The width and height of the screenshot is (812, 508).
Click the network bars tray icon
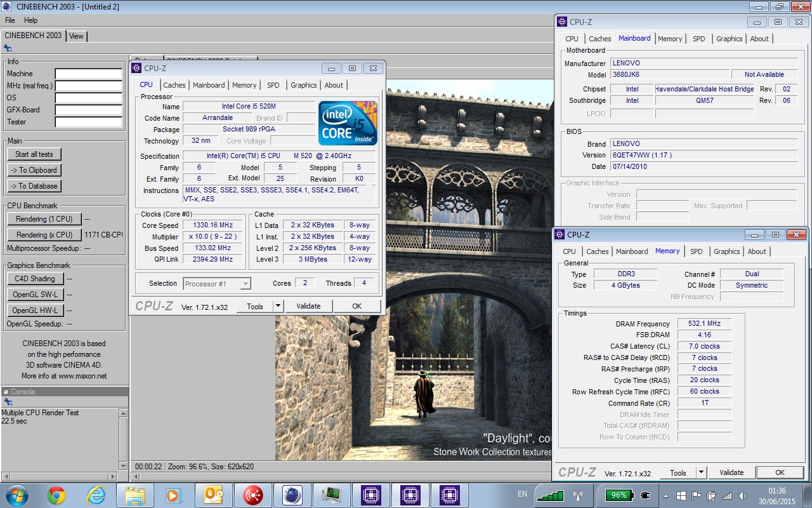[x=728, y=495]
